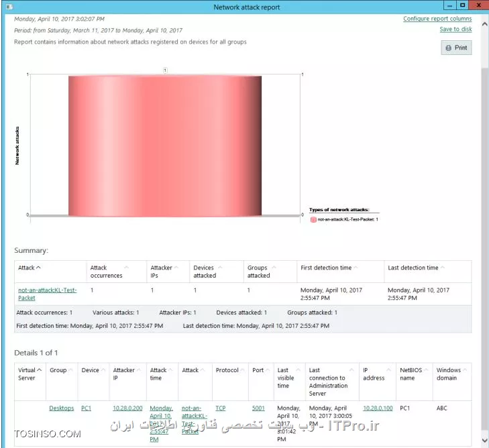Sort Details by Port column header
Screen dimensions: 489x448
261,382
